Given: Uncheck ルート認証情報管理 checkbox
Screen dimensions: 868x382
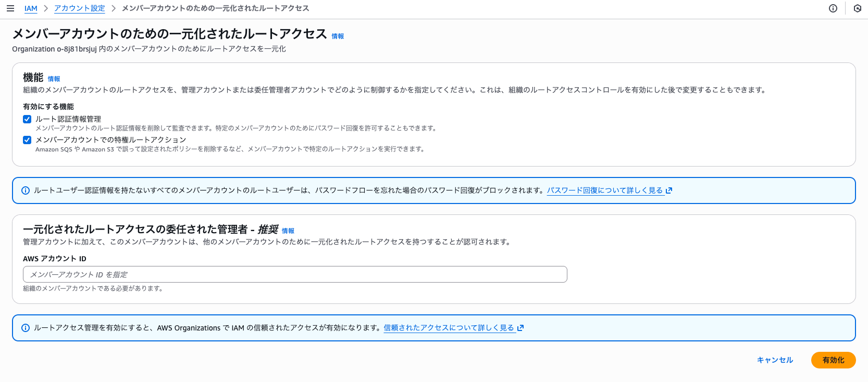Looking at the screenshot, I should pos(27,119).
